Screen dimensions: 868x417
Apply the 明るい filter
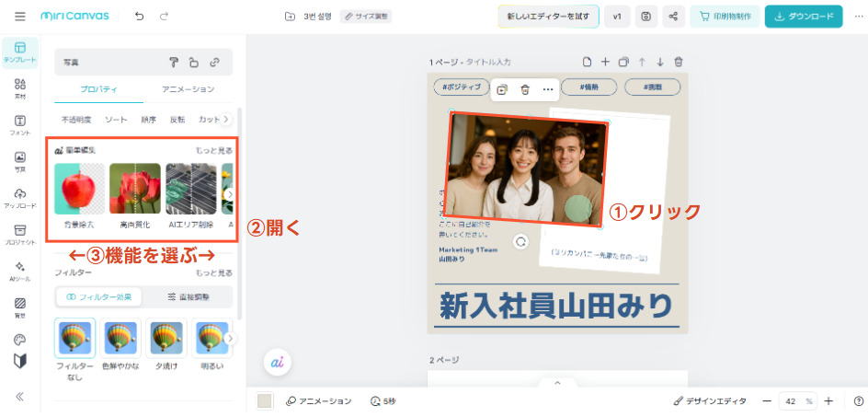pos(212,338)
